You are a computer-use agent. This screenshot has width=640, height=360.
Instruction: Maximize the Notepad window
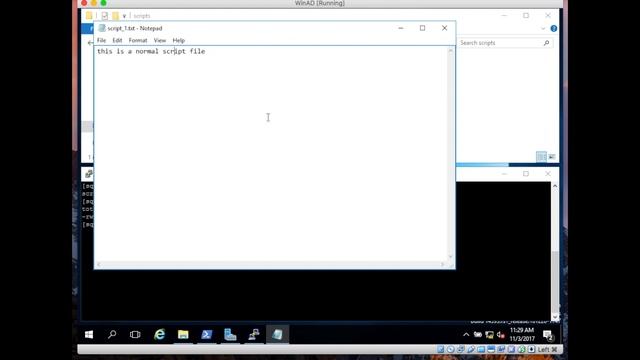pyautogui.click(x=422, y=28)
